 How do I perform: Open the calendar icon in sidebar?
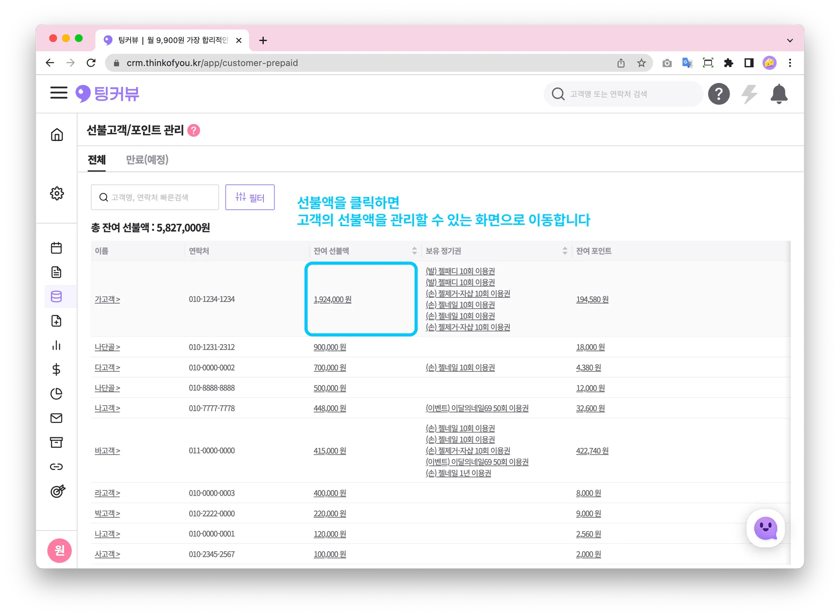[x=56, y=248]
